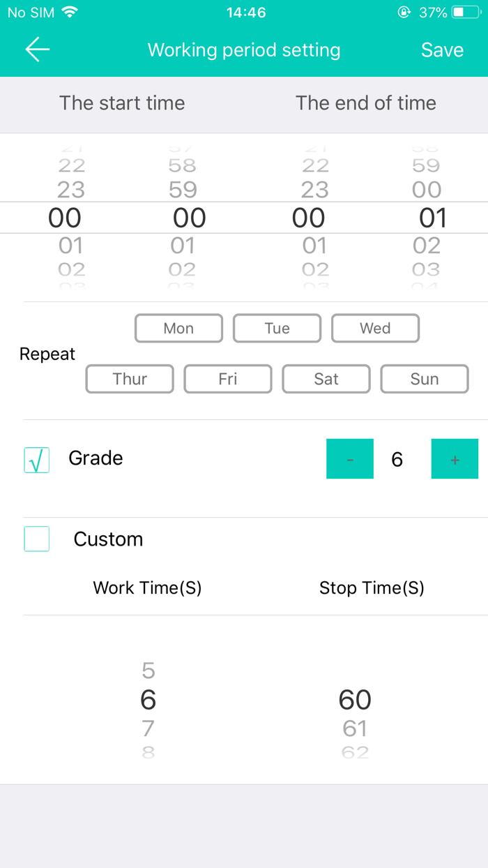The width and height of the screenshot is (488, 868).
Task: Choose 7 in Work Time picker
Action: point(148,728)
